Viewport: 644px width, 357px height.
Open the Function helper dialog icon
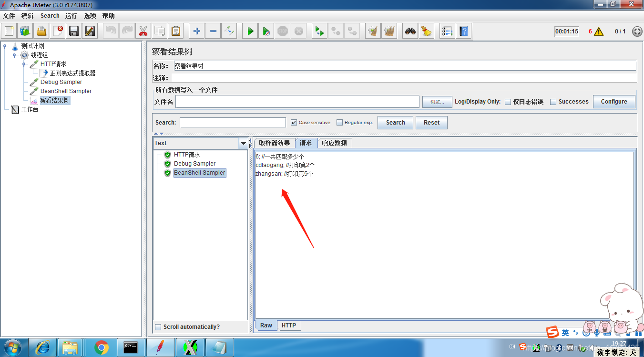[447, 31]
